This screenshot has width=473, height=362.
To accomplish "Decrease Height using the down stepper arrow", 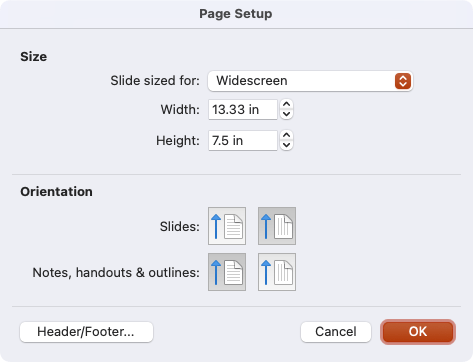I will tap(286, 145).
